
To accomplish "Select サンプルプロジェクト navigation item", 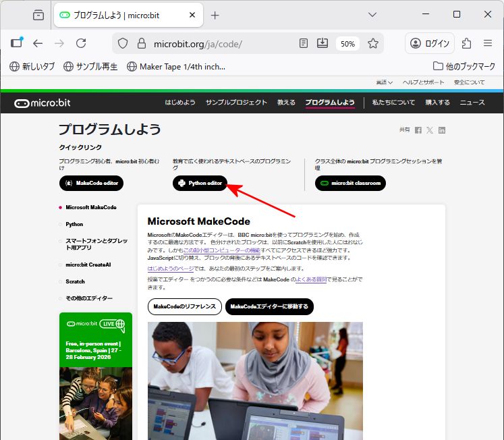I will pyautogui.click(x=236, y=103).
